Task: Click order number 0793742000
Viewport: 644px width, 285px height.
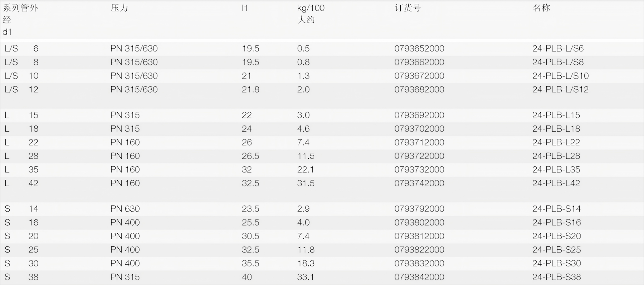Action: [419, 183]
